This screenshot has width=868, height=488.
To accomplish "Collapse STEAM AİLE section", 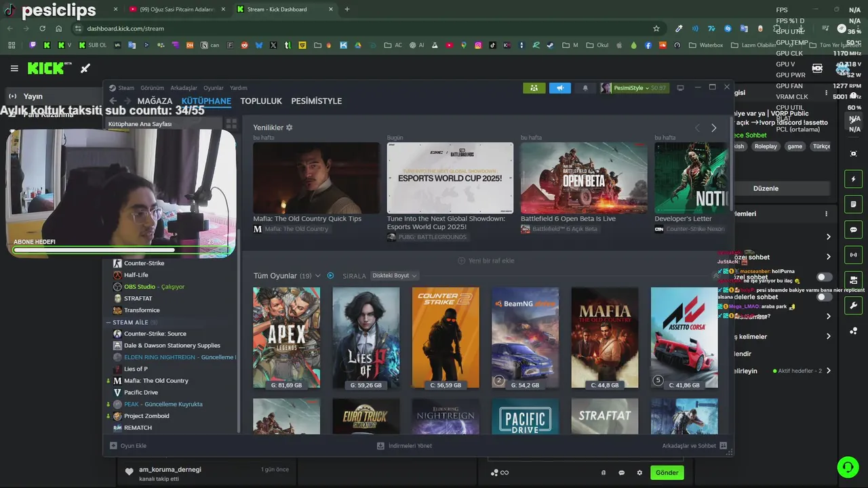I will click(x=108, y=323).
